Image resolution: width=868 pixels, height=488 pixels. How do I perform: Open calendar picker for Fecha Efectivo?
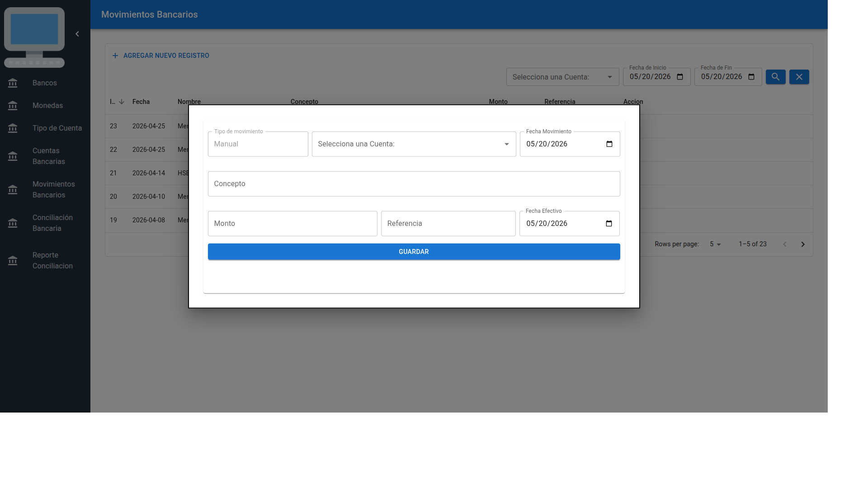(609, 224)
